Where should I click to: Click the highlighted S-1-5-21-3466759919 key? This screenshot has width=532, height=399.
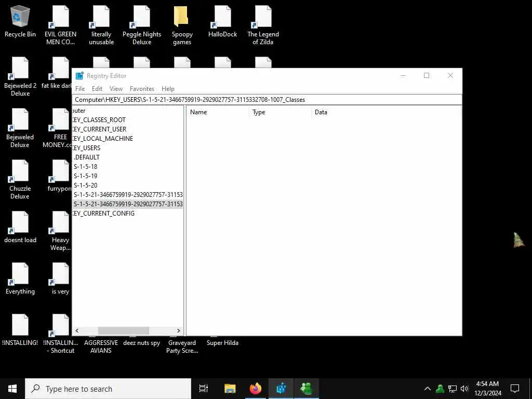point(128,204)
